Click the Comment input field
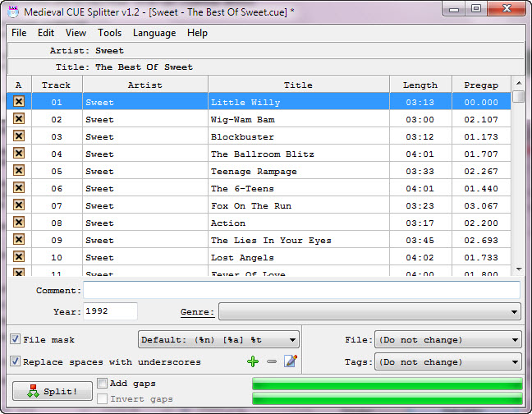532x414 pixels. point(301,290)
